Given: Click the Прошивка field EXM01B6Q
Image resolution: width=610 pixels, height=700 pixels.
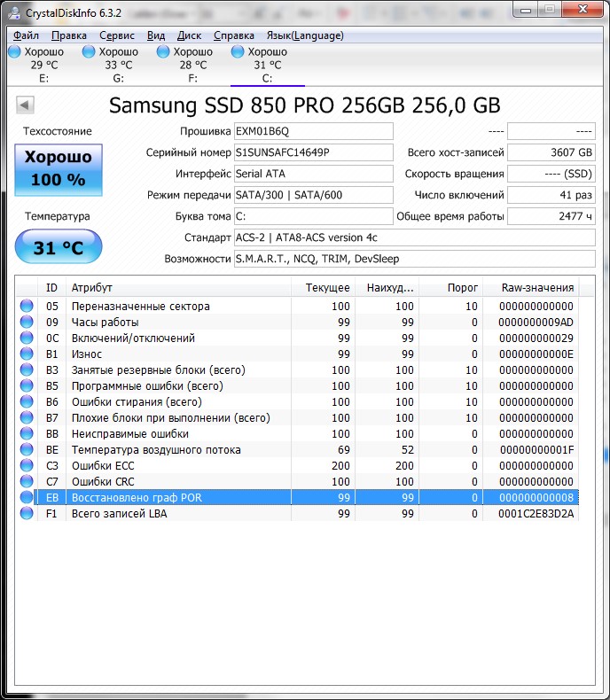Looking at the screenshot, I should pos(314,131).
